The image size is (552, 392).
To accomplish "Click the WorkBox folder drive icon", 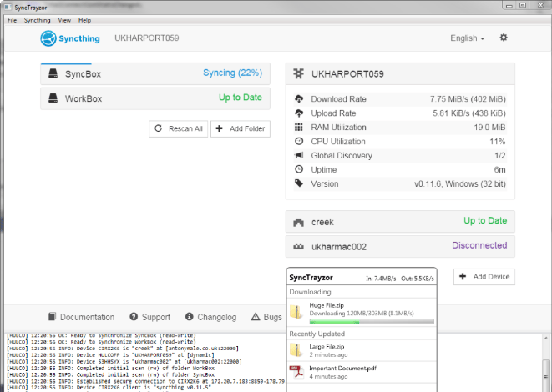I will coord(53,98).
